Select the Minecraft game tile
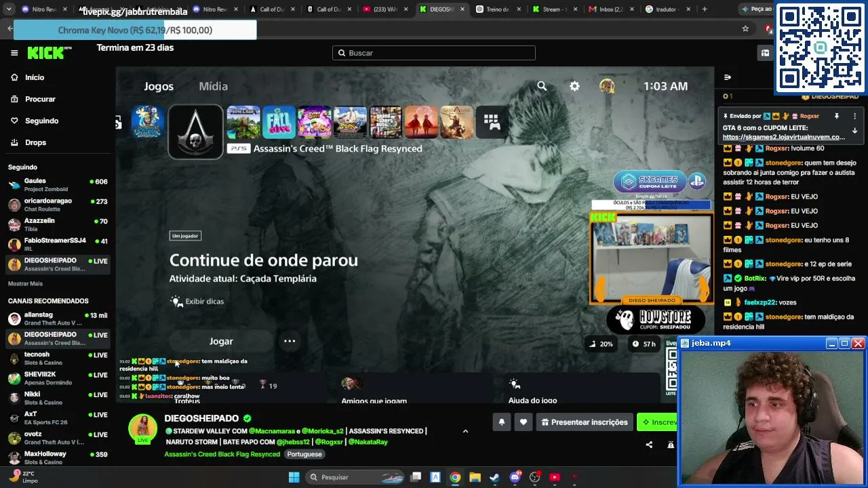This screenshot has height=488, width=868. tap(243, 122)
